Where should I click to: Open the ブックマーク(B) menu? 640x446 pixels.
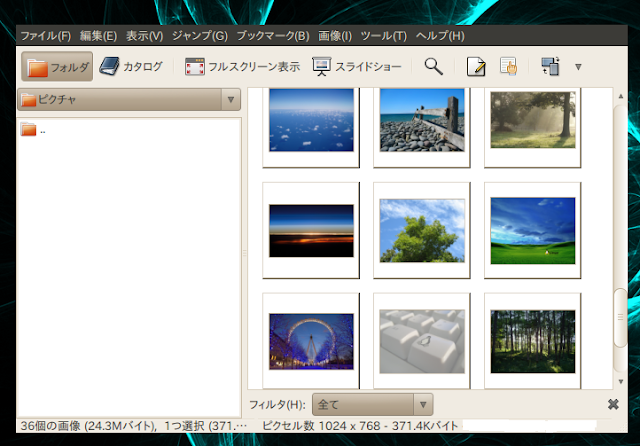pyautogui.click(x=273, y=36)
